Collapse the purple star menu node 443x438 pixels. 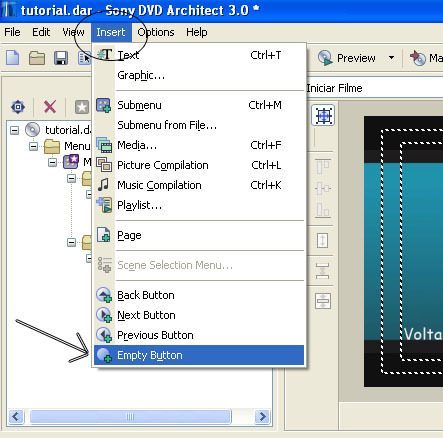coord(52,162)
